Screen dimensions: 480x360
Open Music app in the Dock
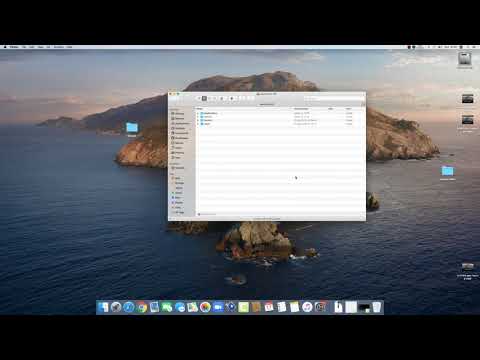(x=307, y=307)
